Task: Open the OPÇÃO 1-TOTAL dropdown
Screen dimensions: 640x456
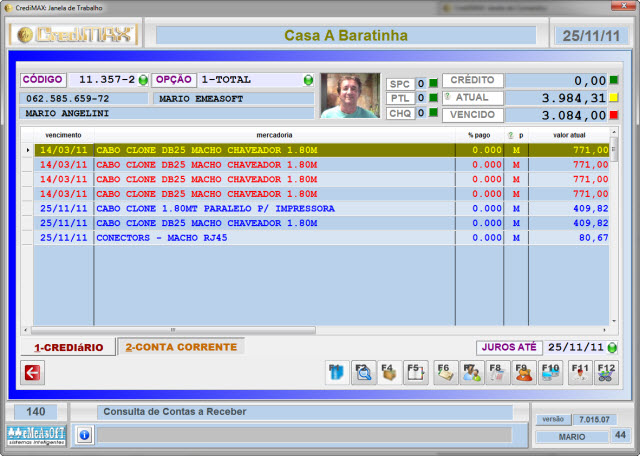Action: (x=308, y=80)
